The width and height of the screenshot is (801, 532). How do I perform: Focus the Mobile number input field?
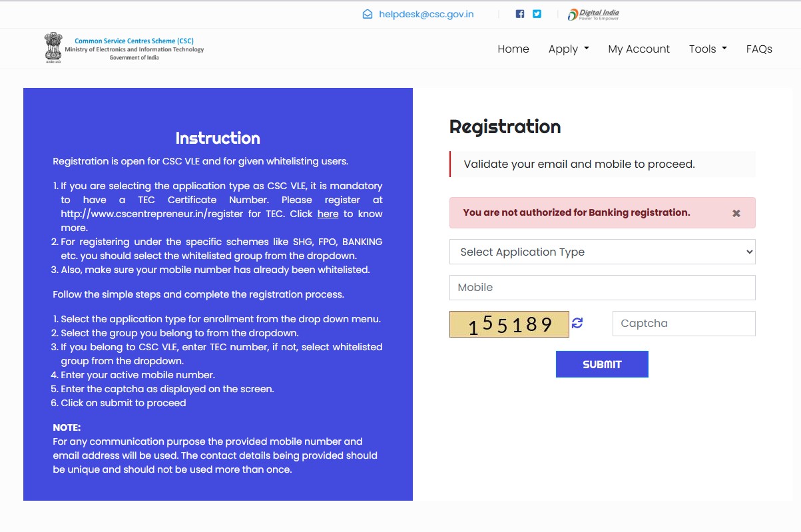[x=602, y=288]
